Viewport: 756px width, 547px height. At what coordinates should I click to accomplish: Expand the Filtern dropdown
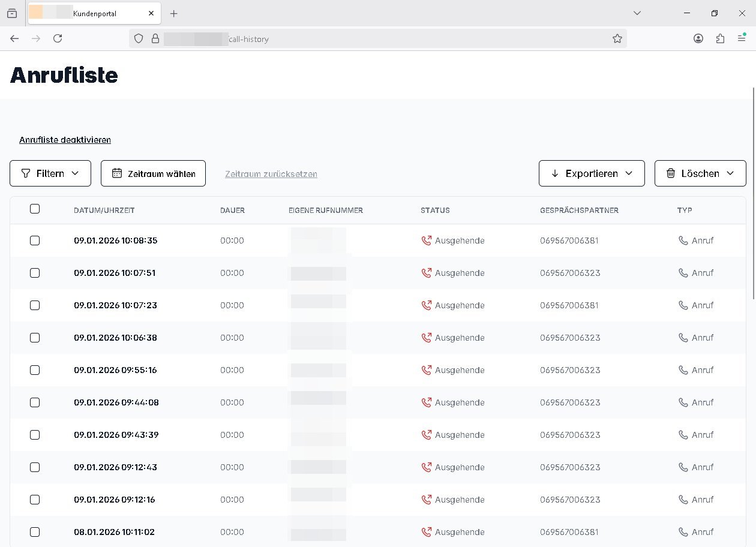click(50, 173)
